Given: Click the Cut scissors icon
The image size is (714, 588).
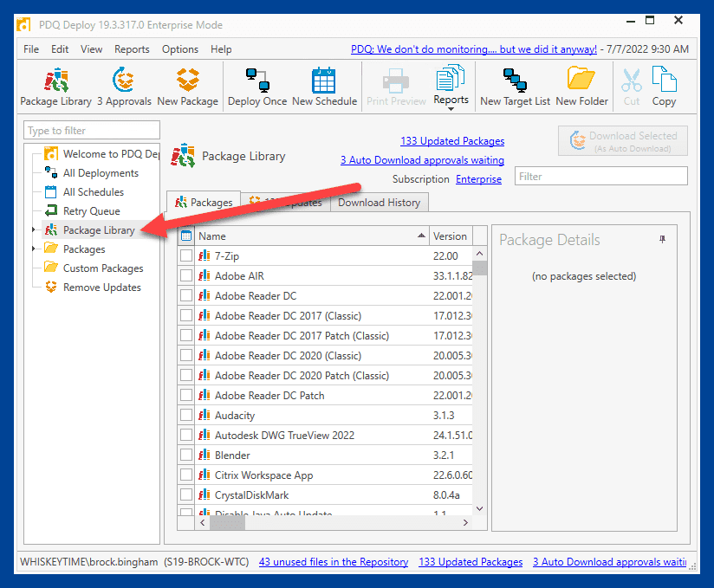Looking at the screenshot, I should 632,87.
